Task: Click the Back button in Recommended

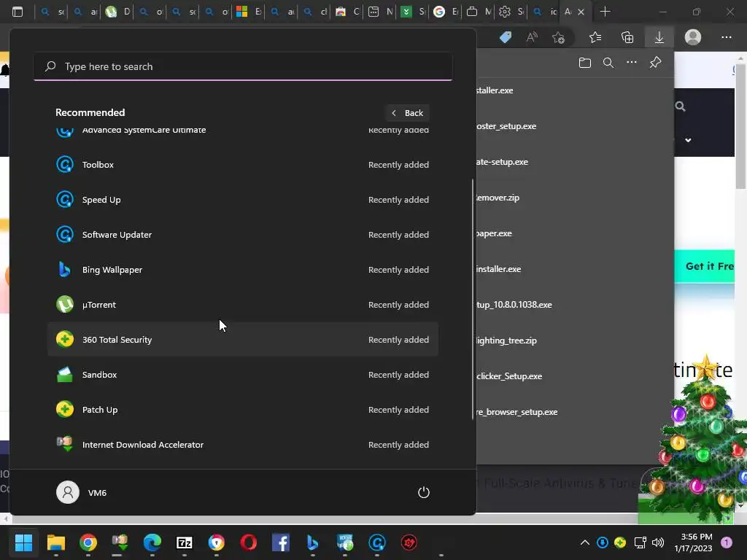Action: point(407,113)
